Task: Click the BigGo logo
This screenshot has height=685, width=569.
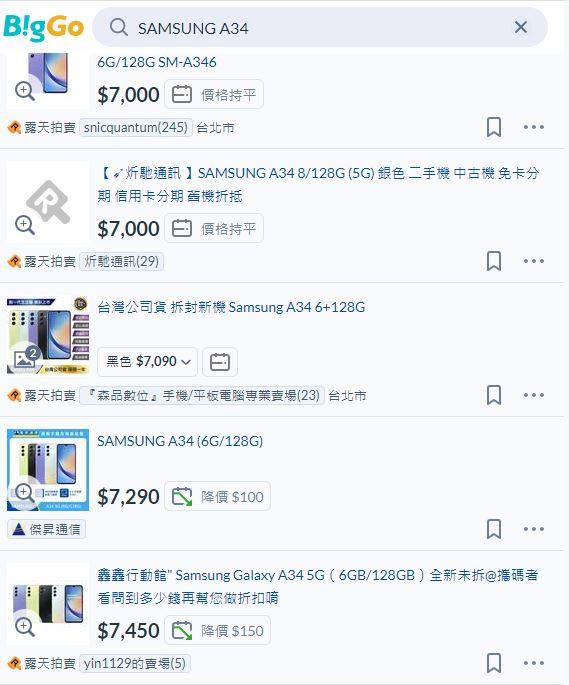Action: click(43, 28)
